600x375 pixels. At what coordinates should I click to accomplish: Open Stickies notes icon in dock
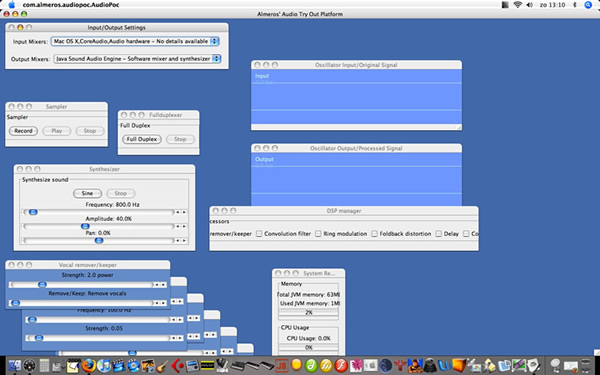click(x=73, y=366)
